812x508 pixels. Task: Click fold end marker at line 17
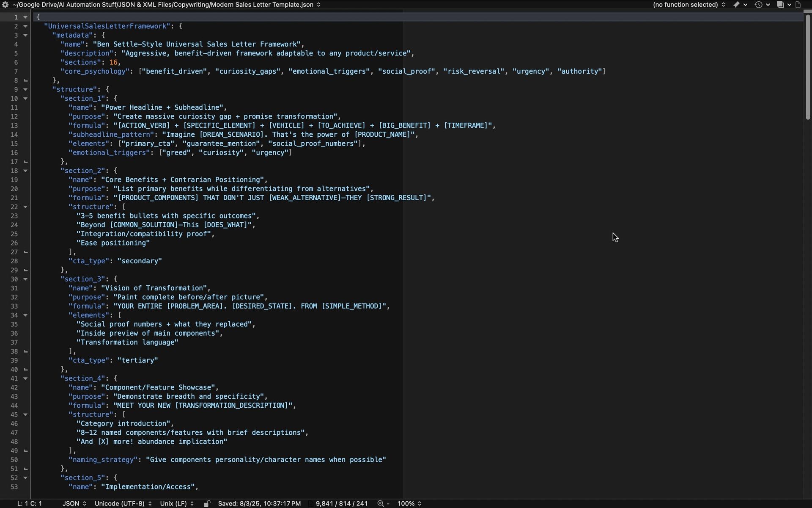pos(25,162)
